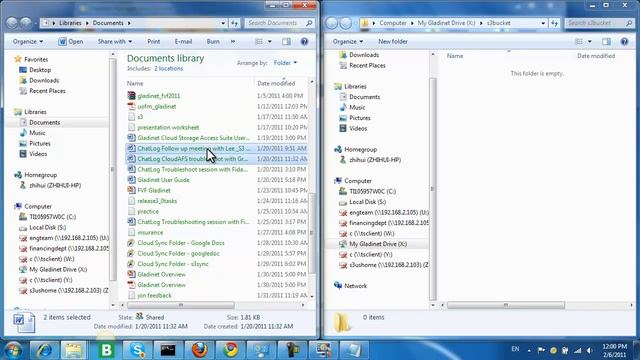
Task: Sort by Date modified in Documents window
Action: pos(276,83)
